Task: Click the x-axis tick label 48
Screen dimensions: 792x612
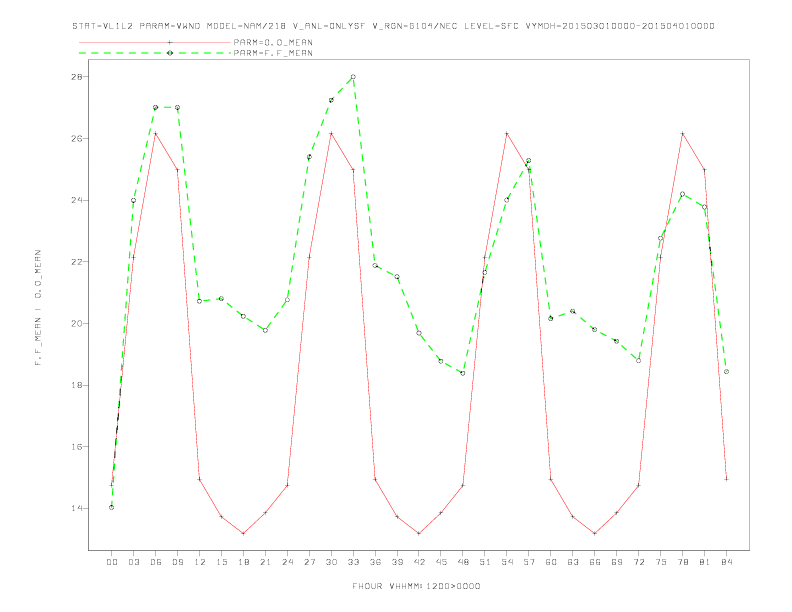Action: point(463,562)
